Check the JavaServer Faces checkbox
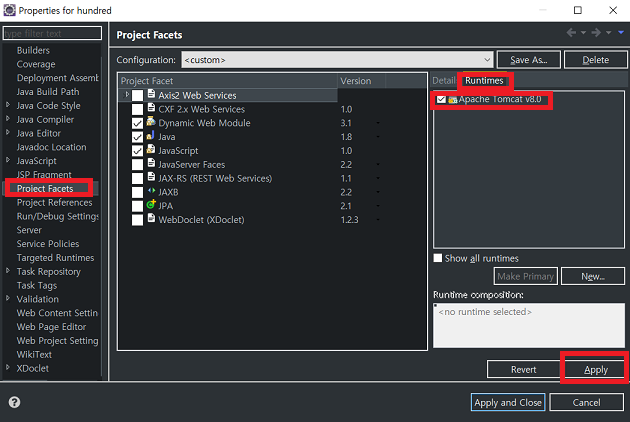Screen dimensions: 630x422 click(x=137, y=164)
